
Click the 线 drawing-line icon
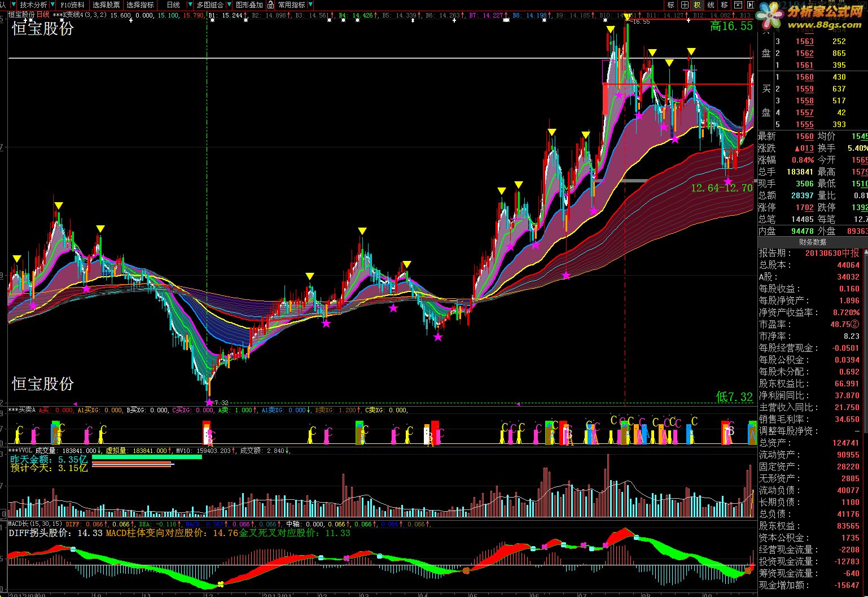pos(711,5)
